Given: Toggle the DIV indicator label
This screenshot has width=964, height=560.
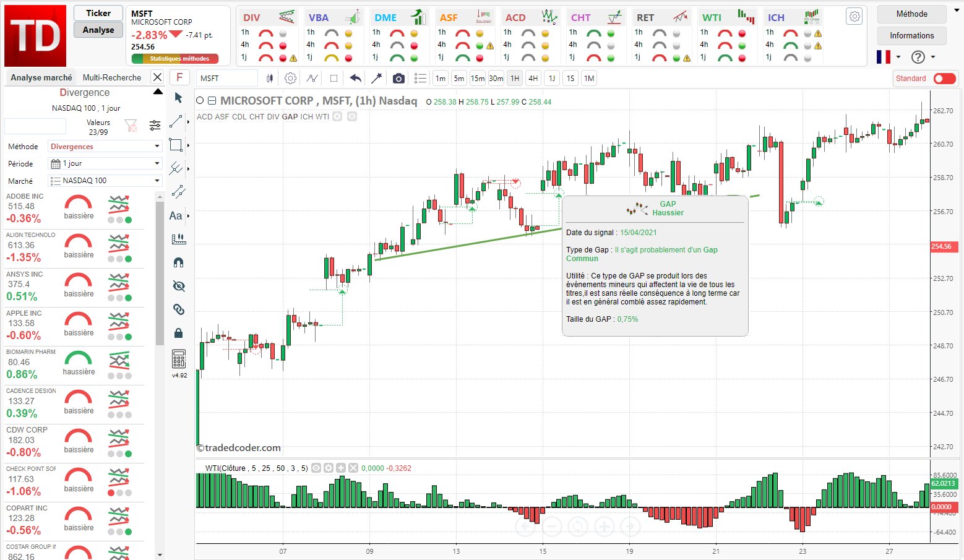Looking at the screenshot, I should click(273, 116).
